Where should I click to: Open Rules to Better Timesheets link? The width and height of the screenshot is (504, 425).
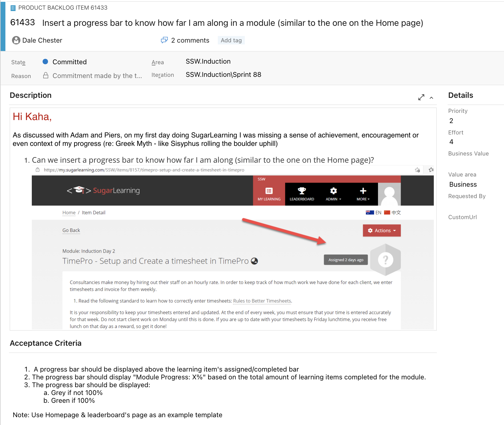[x=262, y=301]
